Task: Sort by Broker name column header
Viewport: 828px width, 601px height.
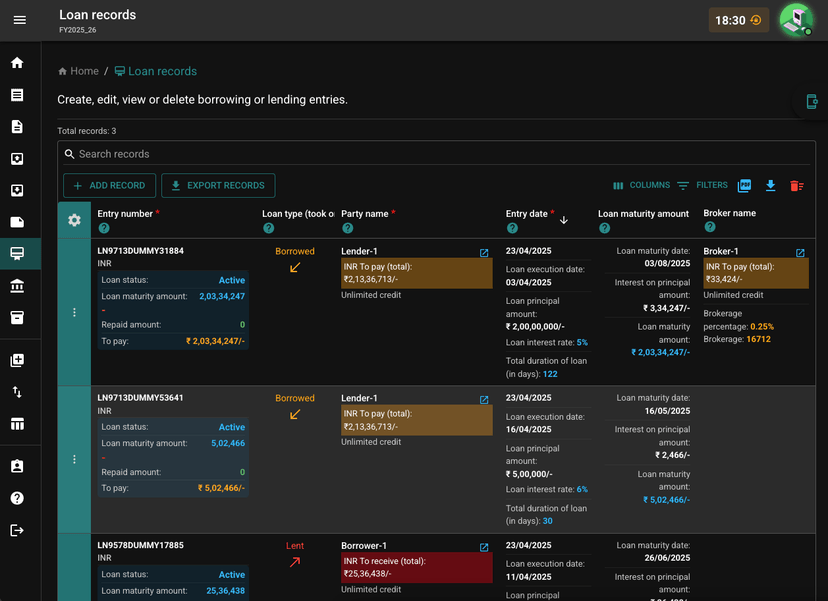Action: tap(729, 213)
